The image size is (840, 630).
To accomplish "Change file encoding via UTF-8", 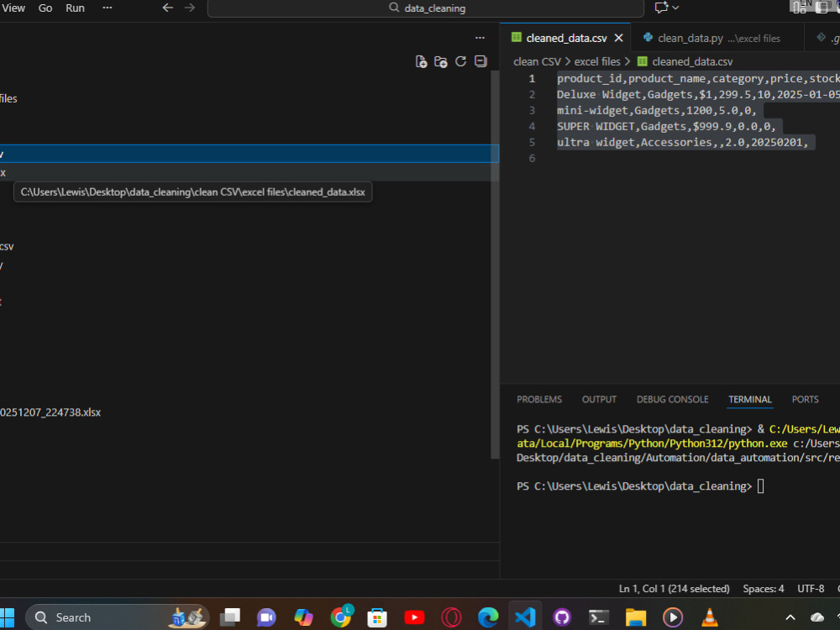I will (811, 588).
